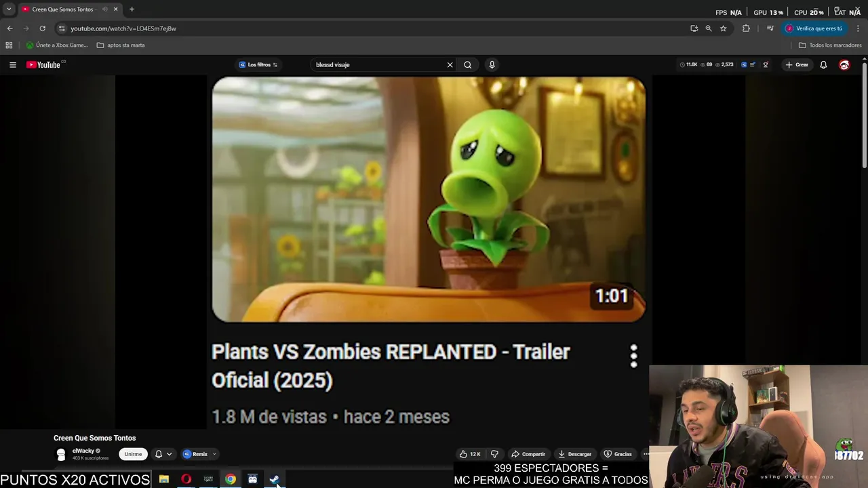Open the Únete a Xbox Game bookmark

click(x=57, y=45)
